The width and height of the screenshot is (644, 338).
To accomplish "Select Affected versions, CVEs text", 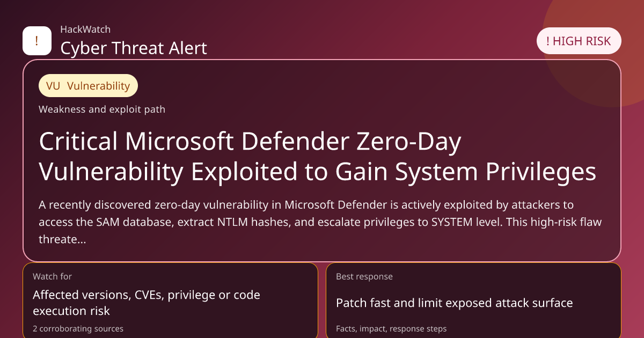I will [147, 303].
